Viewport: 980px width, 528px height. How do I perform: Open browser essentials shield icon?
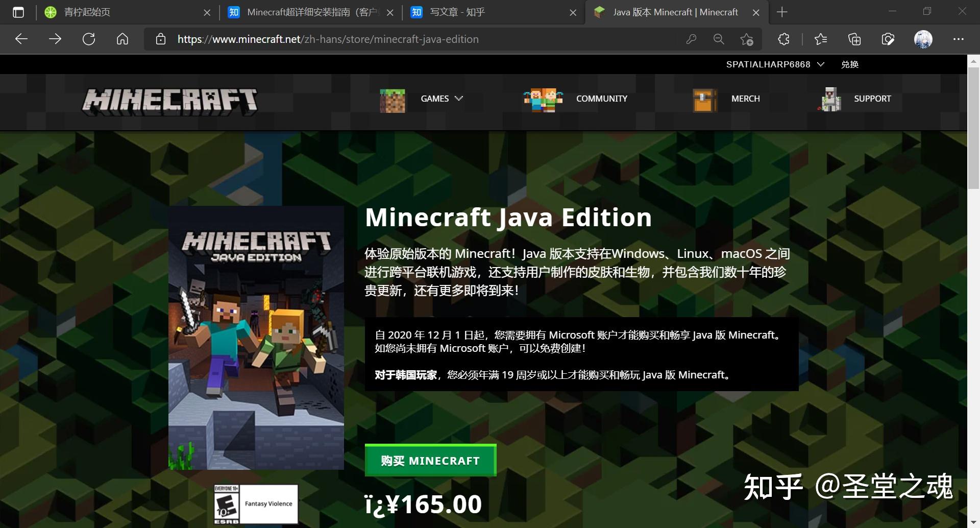(x=888, y=39)
